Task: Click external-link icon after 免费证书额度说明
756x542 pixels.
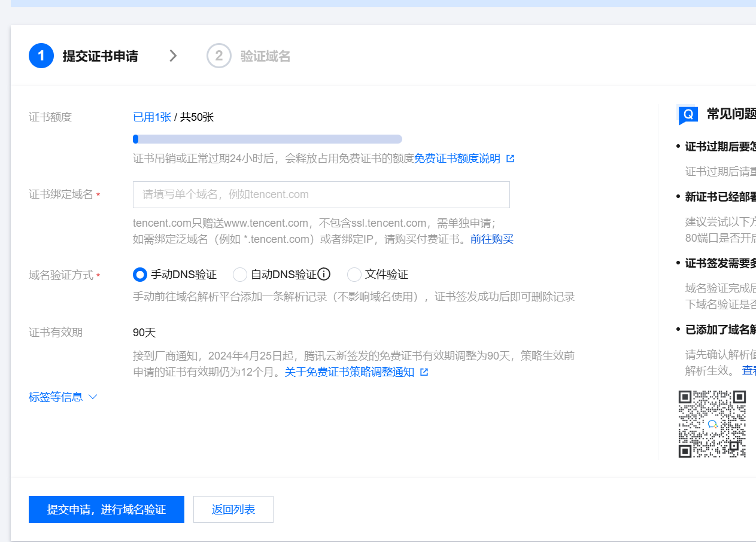Action: [510, 159]
